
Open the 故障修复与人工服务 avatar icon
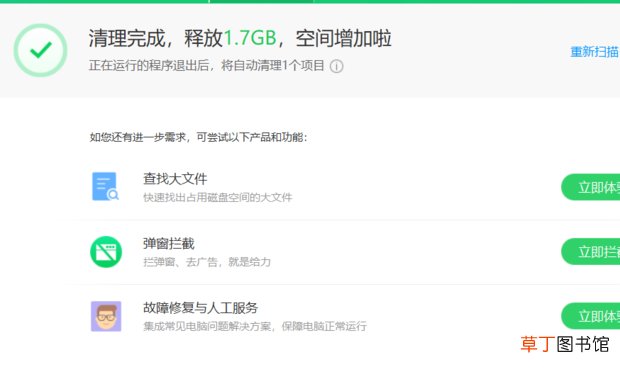coord(106,316)
